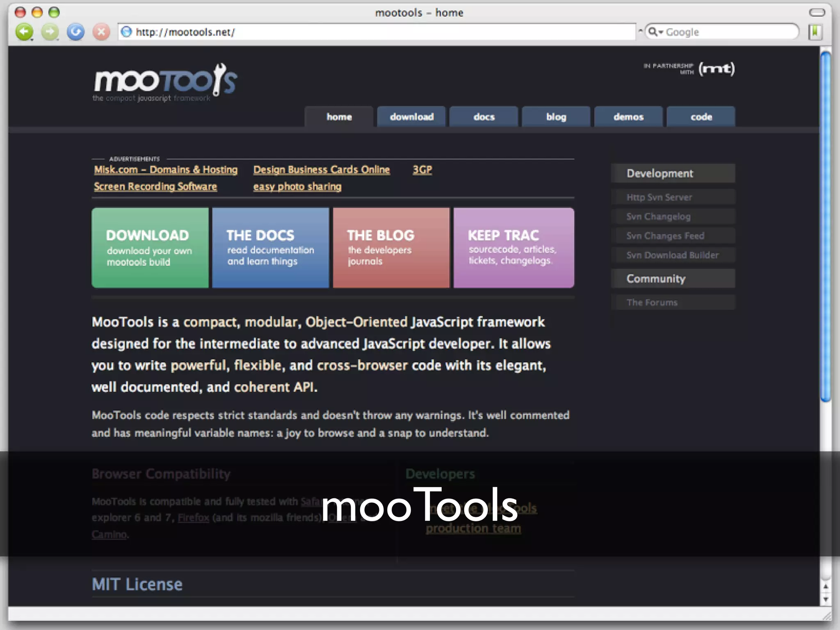Open the Screen Recording Software link

click(155, 187)
